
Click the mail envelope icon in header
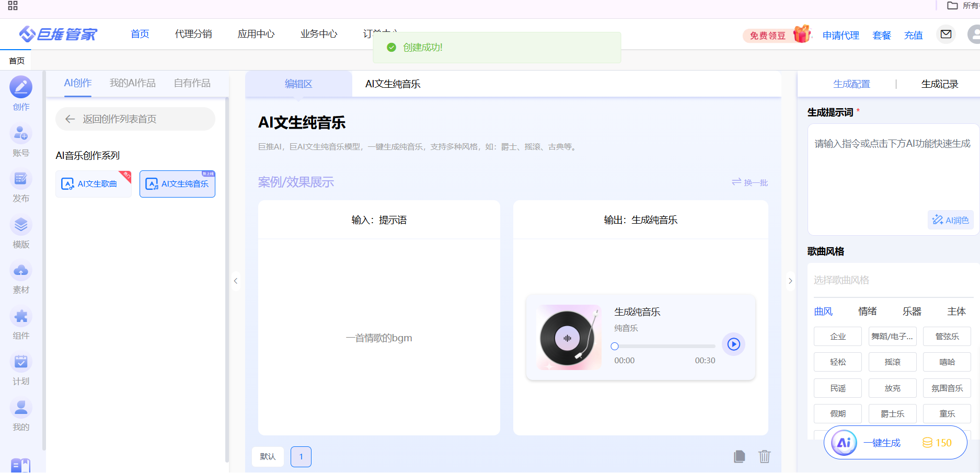tap(946, 34)
